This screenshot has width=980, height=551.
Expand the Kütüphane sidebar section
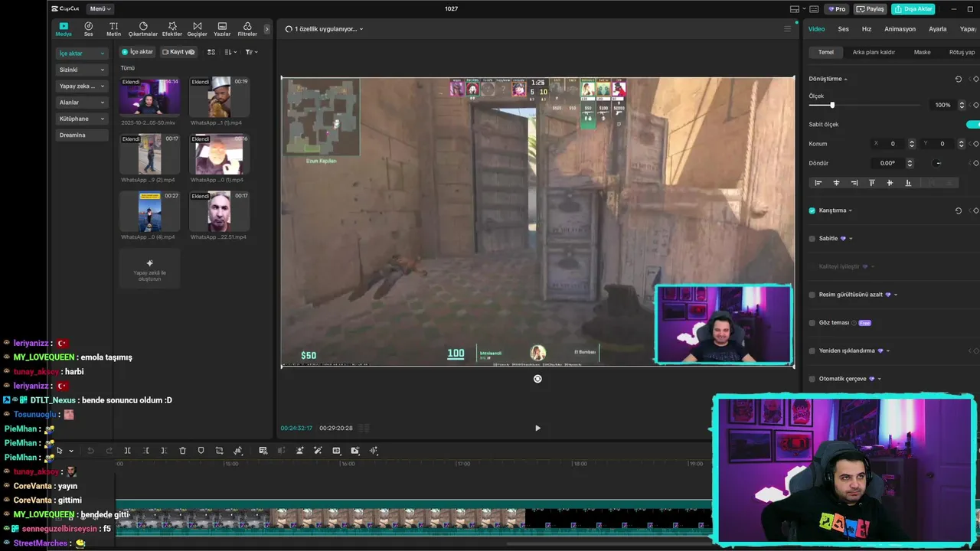[81, 119]
